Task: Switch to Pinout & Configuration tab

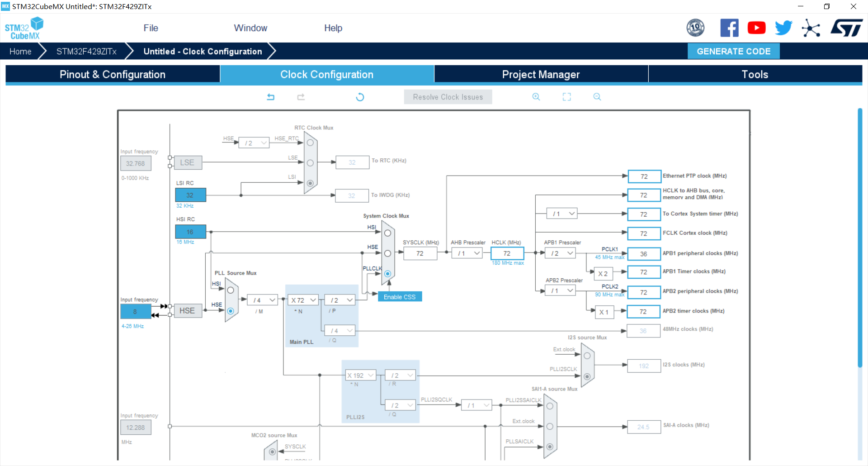Action: pos(113,74)
